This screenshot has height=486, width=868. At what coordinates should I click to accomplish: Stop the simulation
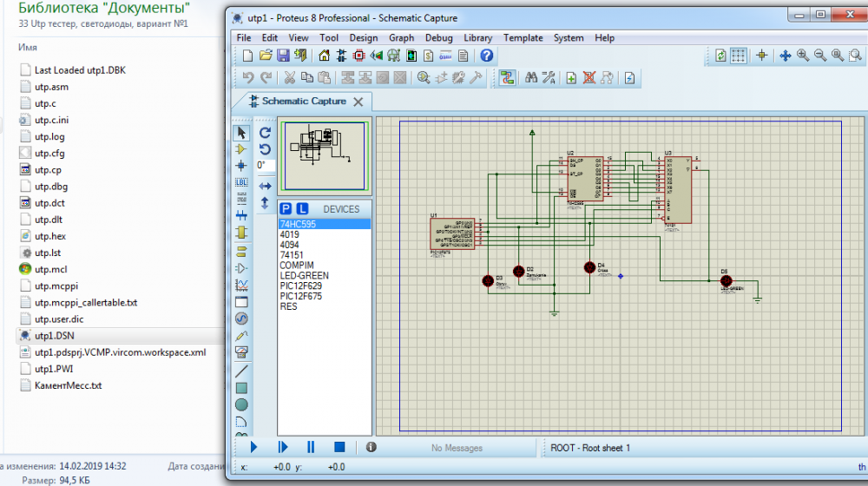click(x=339, y=447)
